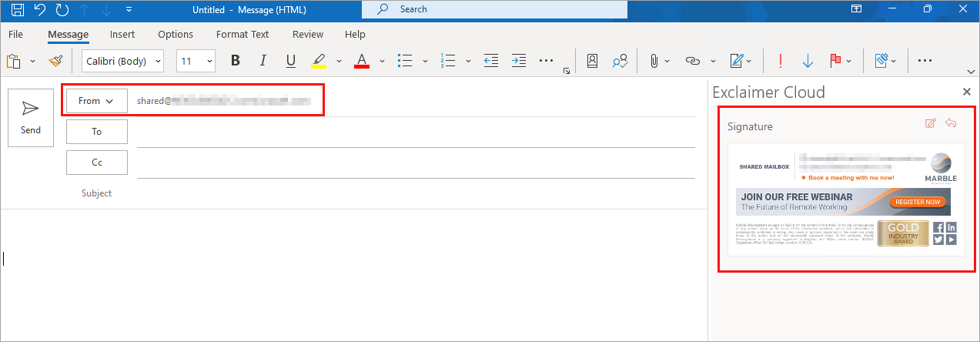Expand the font size 11 dropdown

click(x=196, y=61)
